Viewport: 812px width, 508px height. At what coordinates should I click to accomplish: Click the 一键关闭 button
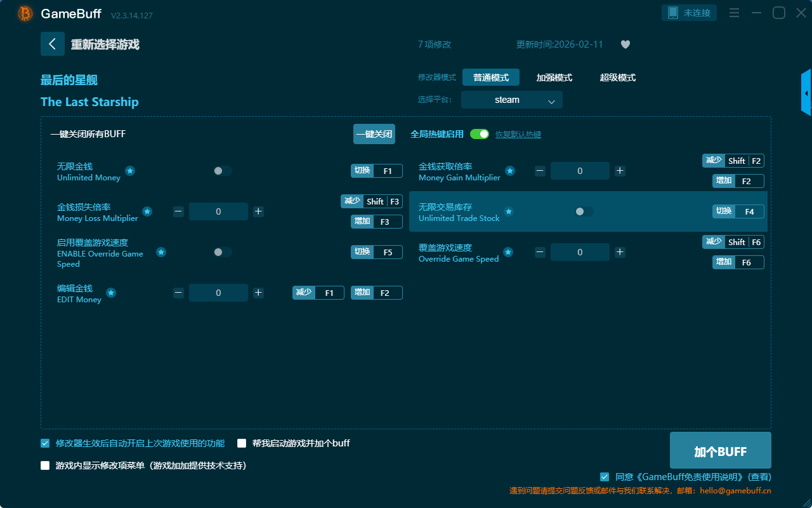point(374,134)
